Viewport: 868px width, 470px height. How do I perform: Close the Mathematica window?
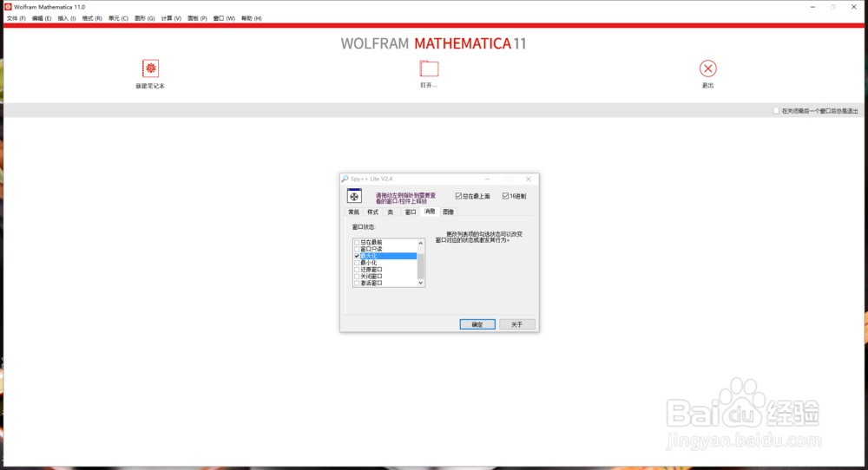(x=853, y=7)
